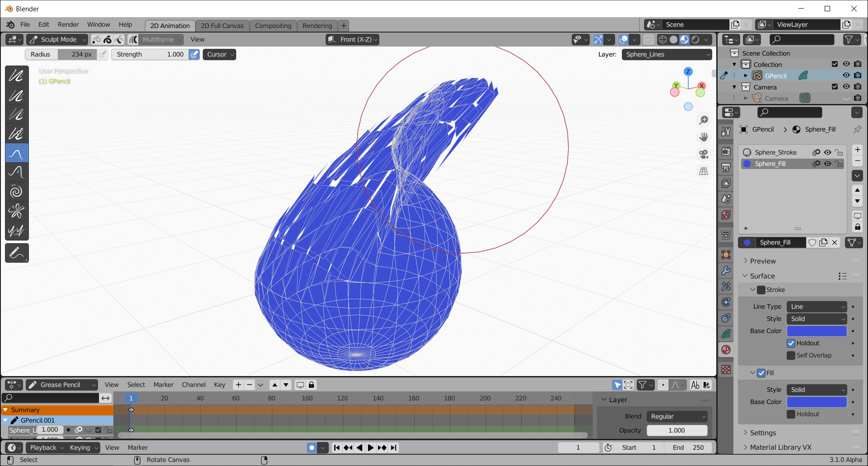Hide the Sphere_Stroke material in viewport
Image resolution: width=868 pixels, height=466 pixels.
pos(827,152)
